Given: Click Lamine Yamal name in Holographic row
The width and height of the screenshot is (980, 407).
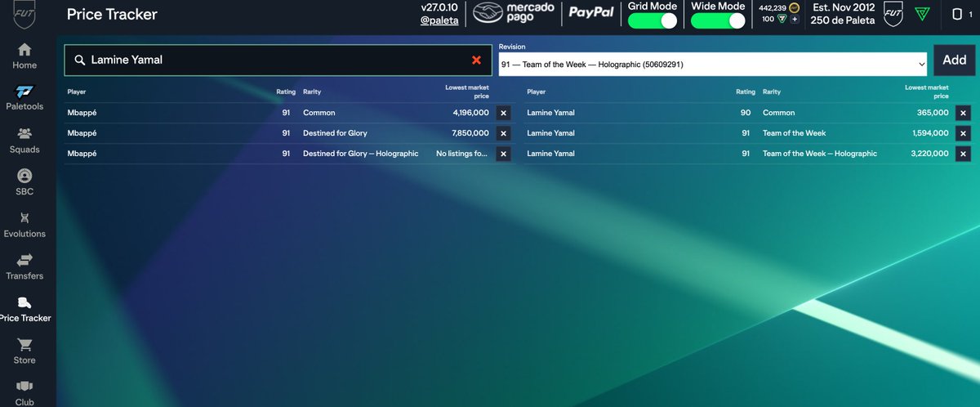Looking at the screenshot, I should click(551, 154).
